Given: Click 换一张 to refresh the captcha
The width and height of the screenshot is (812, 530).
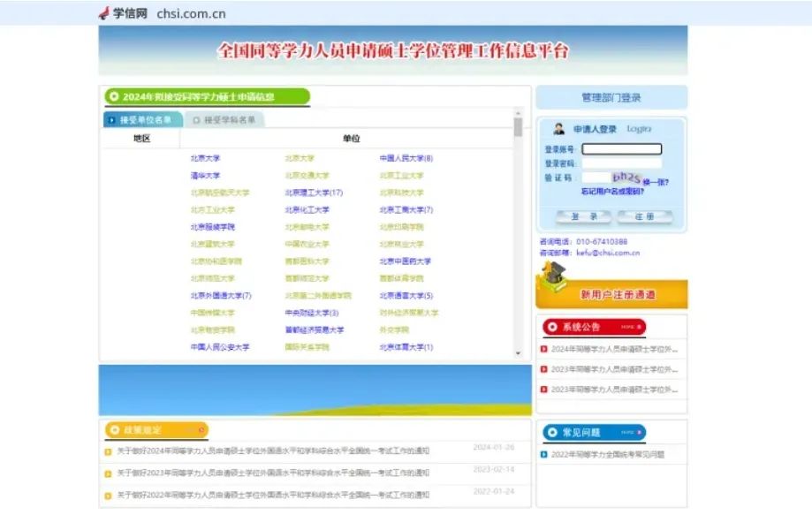Looking at the screenshot, I should click(656, 180).
